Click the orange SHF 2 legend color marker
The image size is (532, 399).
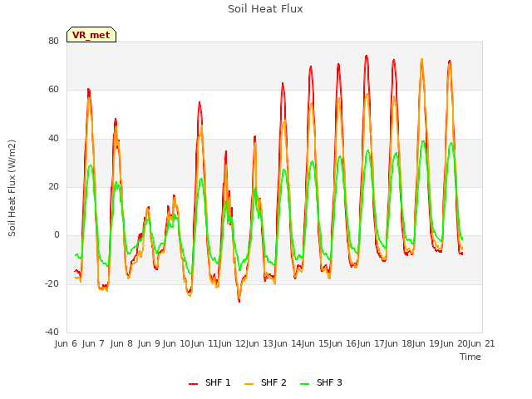pos(249,384)
